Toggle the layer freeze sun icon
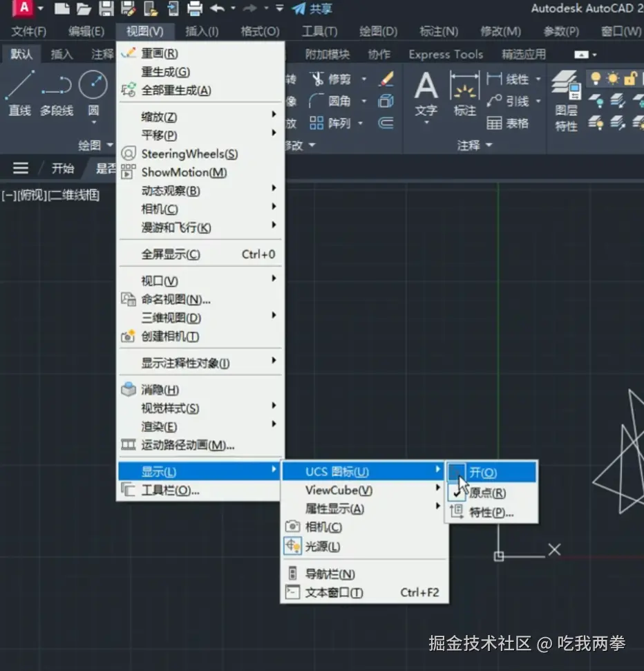644x671 pixels. click(613, 78)
